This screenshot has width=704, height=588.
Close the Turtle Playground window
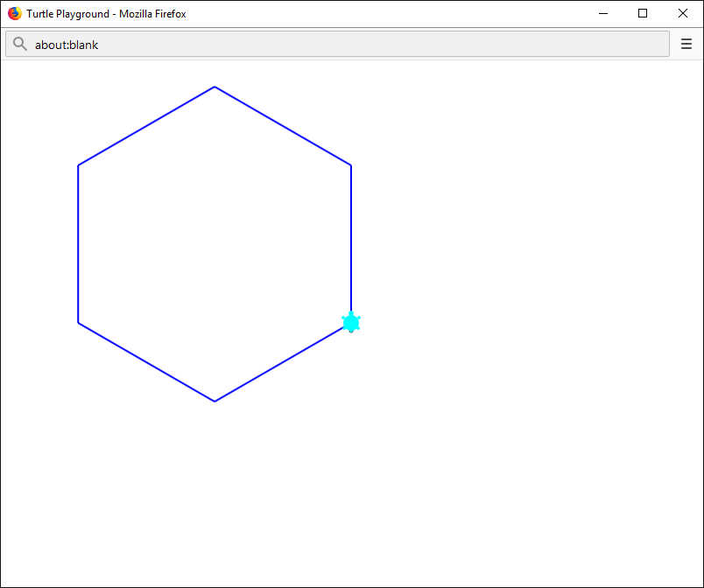pyautogui.click(x=682, y=13)
